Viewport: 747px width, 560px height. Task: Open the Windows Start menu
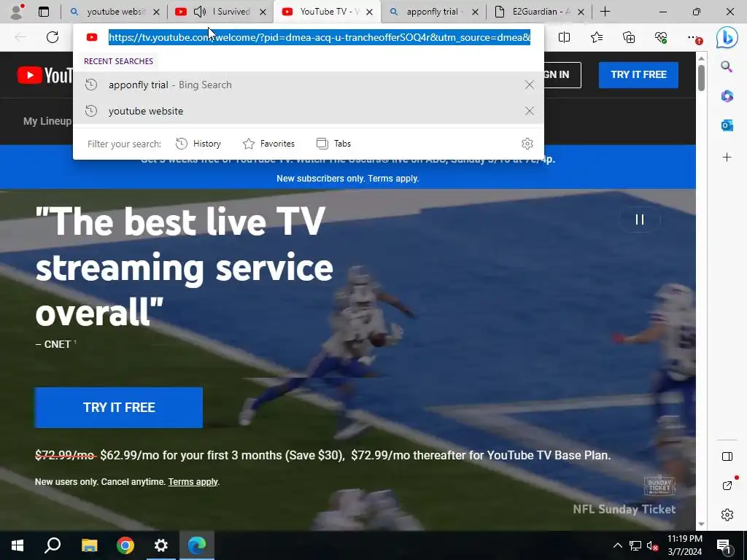18,545
